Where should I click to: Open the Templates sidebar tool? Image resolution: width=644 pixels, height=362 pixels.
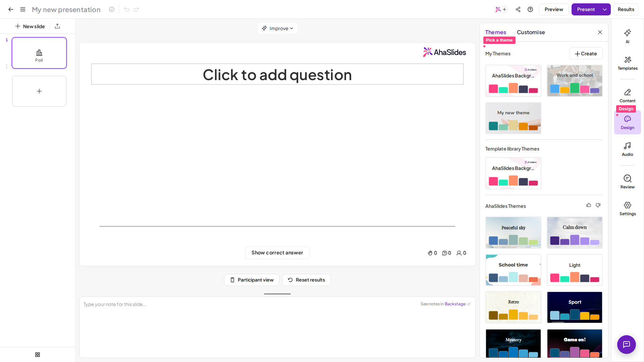tap(628, 63)
